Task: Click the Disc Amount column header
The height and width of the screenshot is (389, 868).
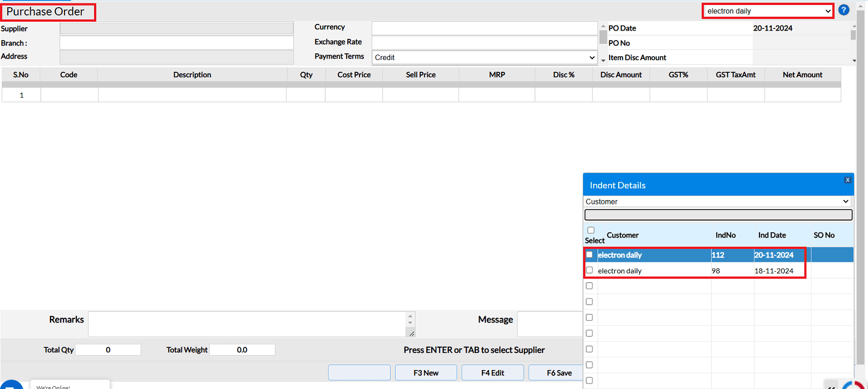Action: click(x=621, y=74)
